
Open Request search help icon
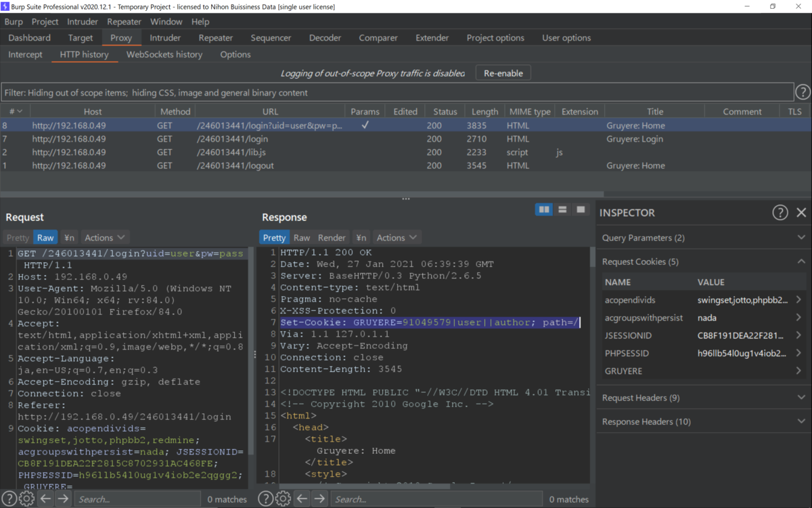(x=9, y=499)
